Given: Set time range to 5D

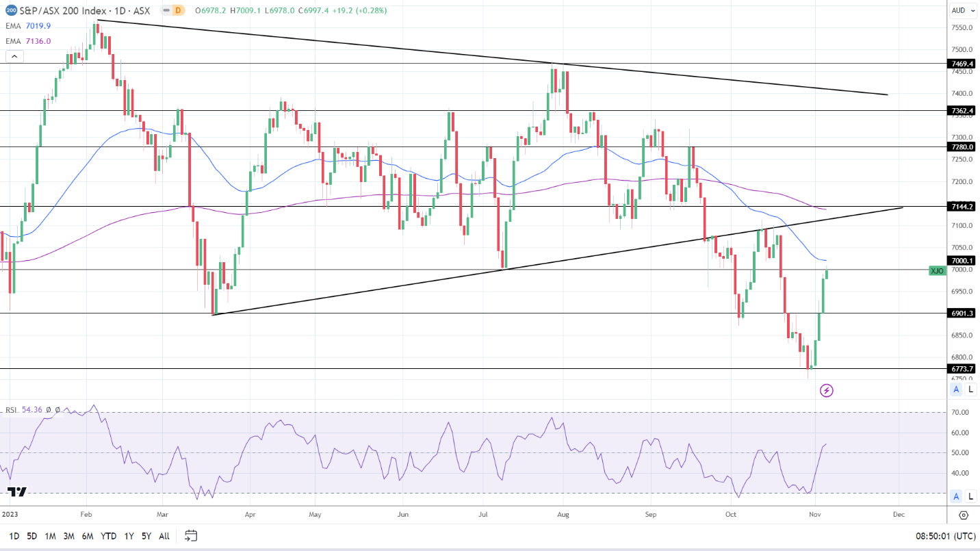Looking at the screenshot, I should coord(32,536).
